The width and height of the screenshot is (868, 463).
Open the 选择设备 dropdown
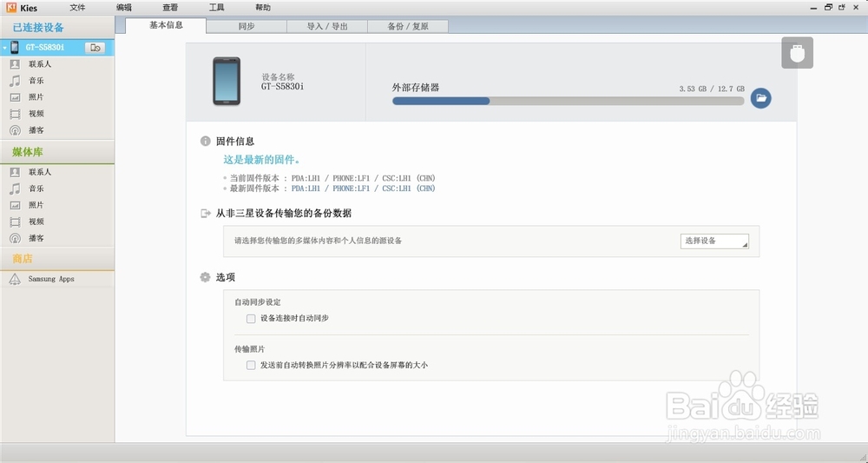click(714, 241)
